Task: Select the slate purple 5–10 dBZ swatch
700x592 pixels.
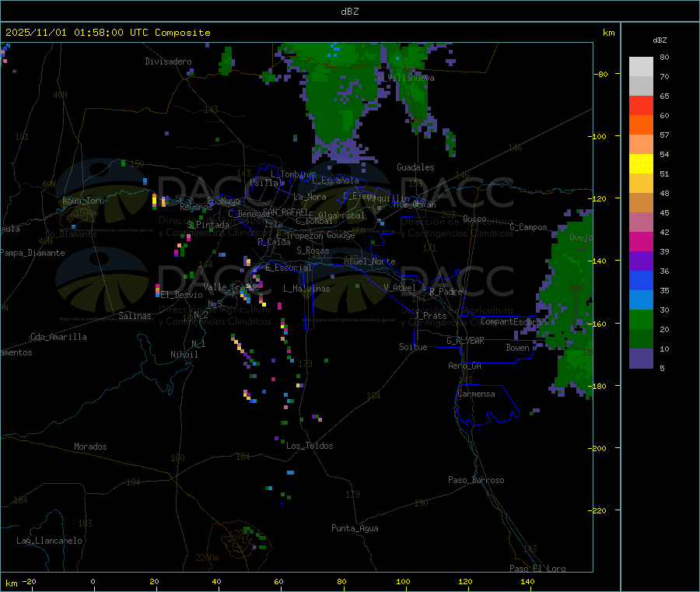Action: coord(641,359)
